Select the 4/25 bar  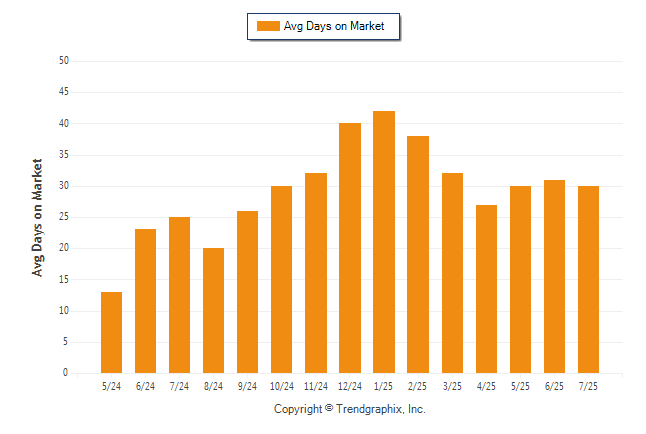click(x=486, y=289)
